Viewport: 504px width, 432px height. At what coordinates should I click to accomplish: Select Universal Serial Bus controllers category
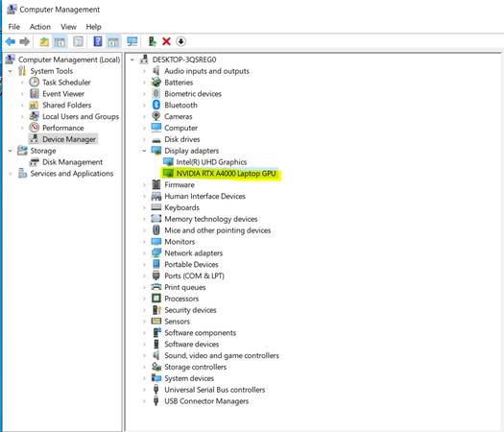pyautogui.click(x=215, y=390)
